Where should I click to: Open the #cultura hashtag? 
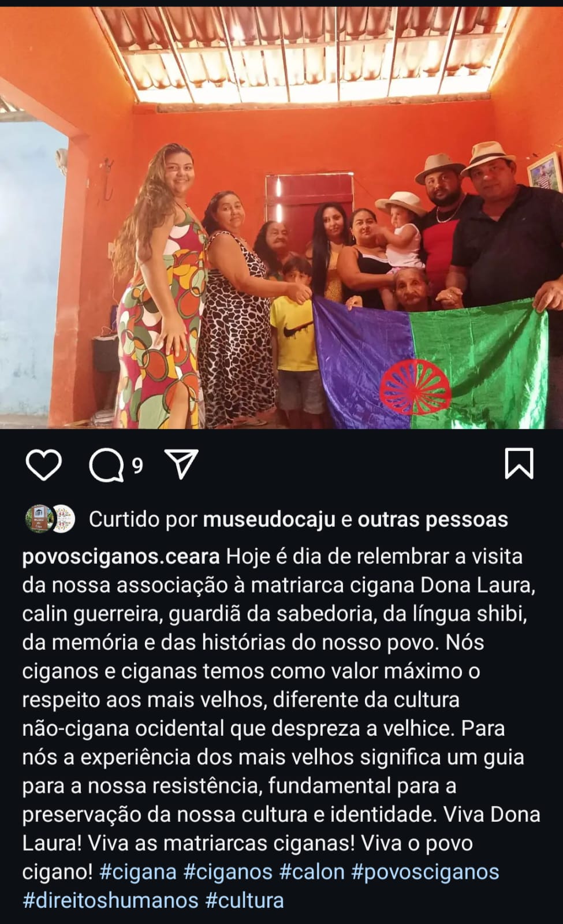(245, 901)
